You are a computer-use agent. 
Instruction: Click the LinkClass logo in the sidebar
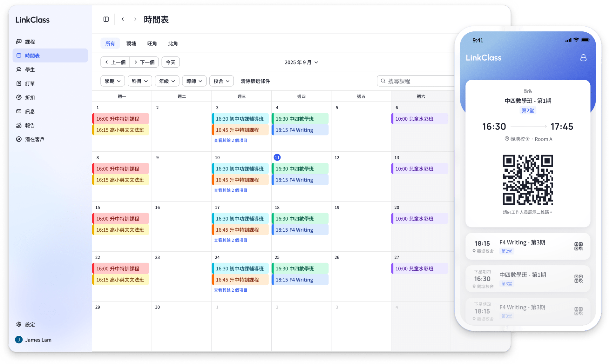coord(32,20)
